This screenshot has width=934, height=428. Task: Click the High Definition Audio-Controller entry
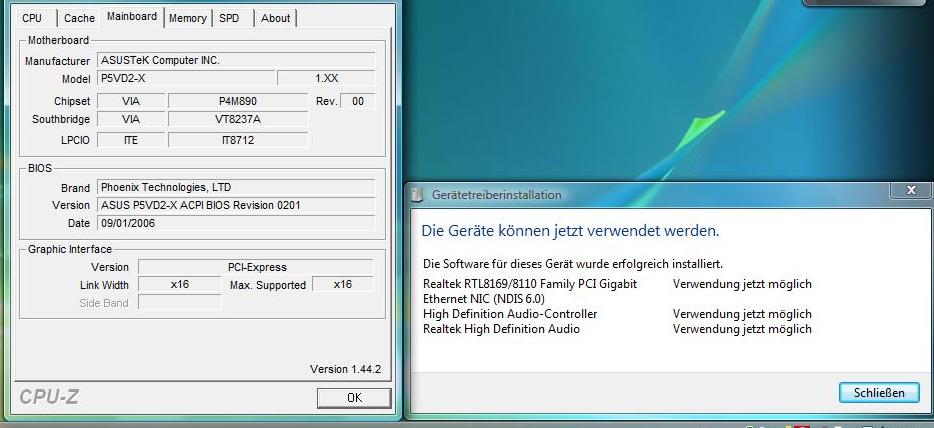pos(510,314)
